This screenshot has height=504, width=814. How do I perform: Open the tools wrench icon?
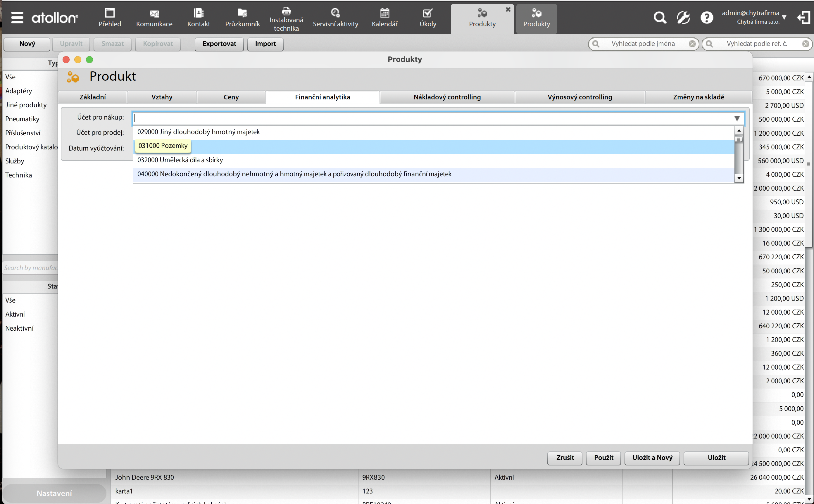(683, 17)
